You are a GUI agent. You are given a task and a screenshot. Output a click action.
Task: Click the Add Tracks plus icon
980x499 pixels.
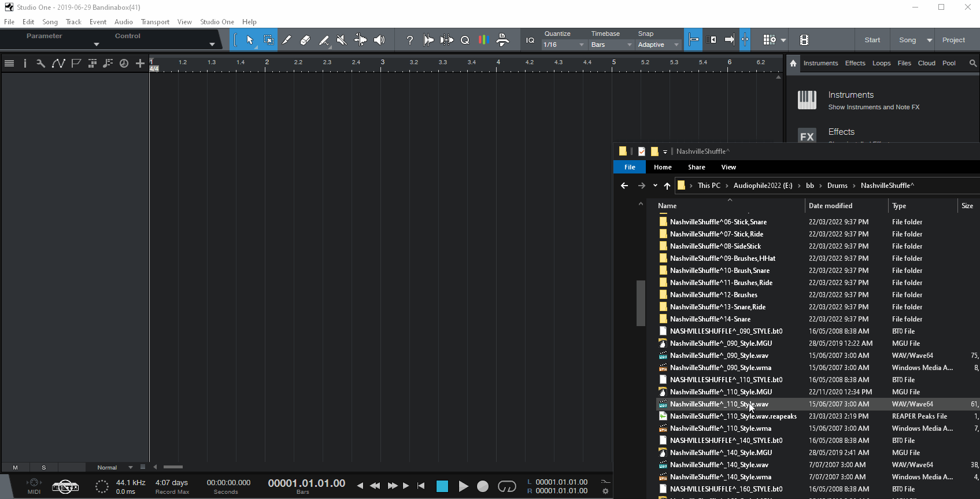click(140, 63)
